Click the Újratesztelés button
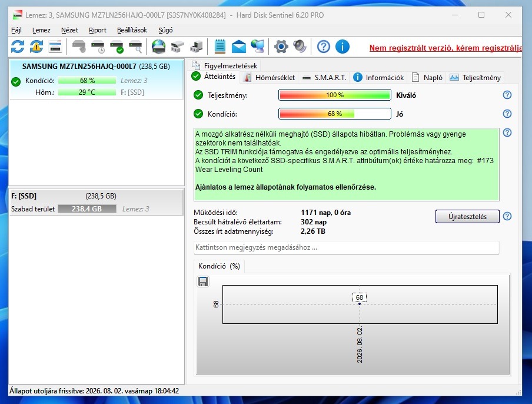Screen dimensions: 532x404 coord(467,217)
